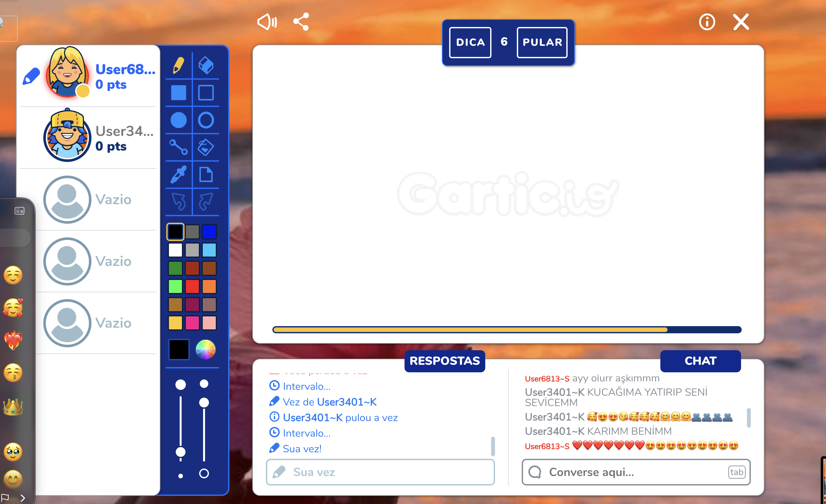
Task: Open the emoji panel flags category icon
Action: (x=5, y=497)
